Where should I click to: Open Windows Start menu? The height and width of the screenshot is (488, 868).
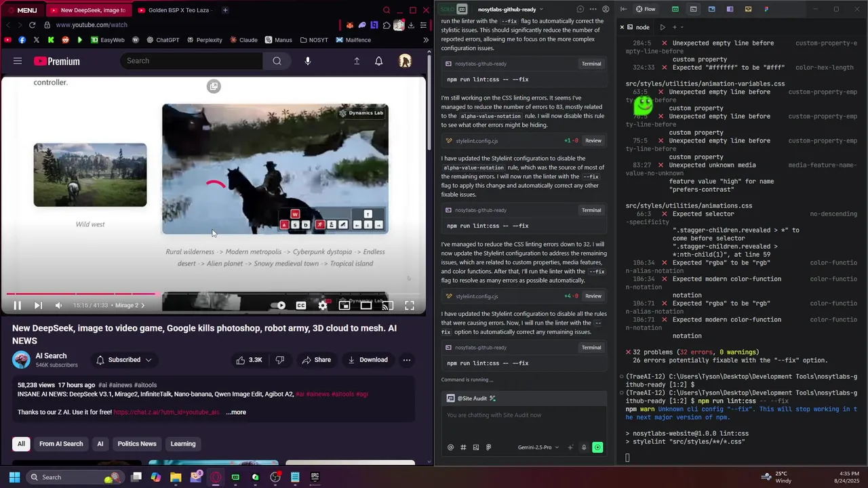(x=14, y=477)
